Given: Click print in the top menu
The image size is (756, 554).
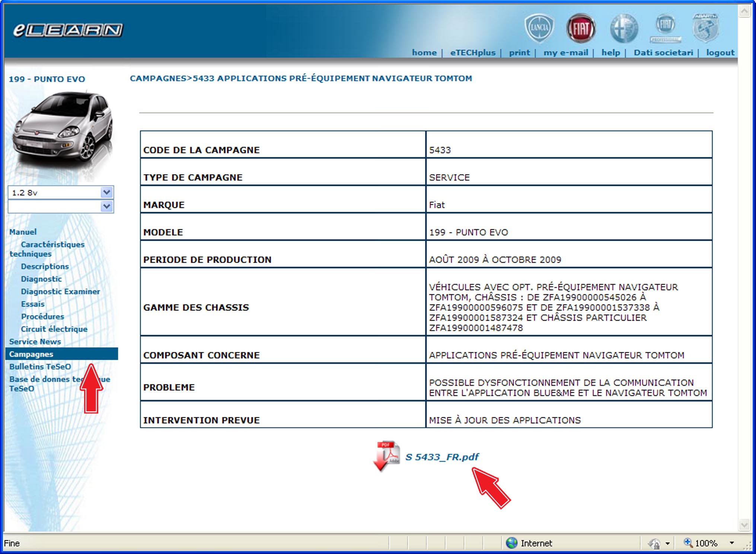Looking at the screenshot, I should tap(520, 52).
